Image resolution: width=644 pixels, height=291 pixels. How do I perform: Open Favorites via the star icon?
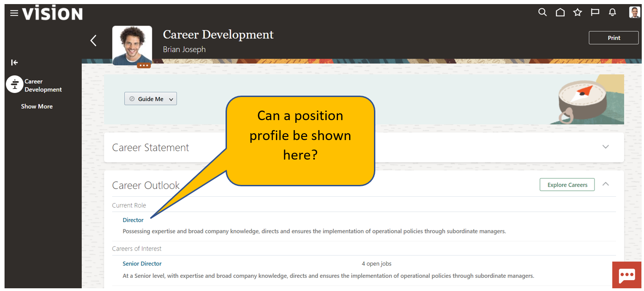[577, 12]
